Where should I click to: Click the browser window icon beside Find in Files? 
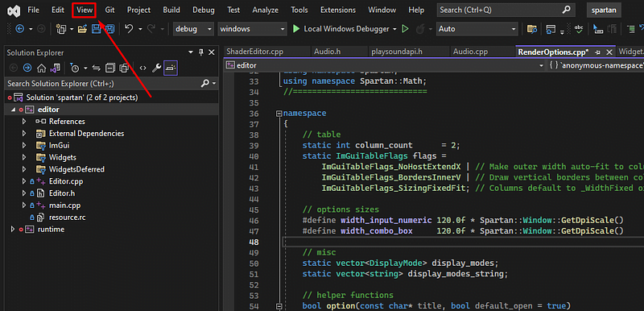551,29
